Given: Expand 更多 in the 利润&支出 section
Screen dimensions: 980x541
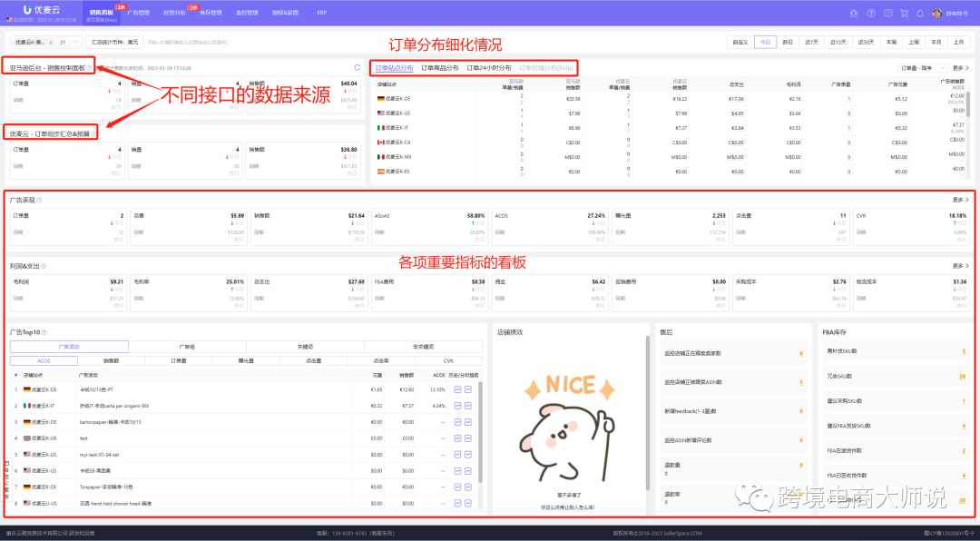Looking at the screenshot, I should tap(961, 266).
